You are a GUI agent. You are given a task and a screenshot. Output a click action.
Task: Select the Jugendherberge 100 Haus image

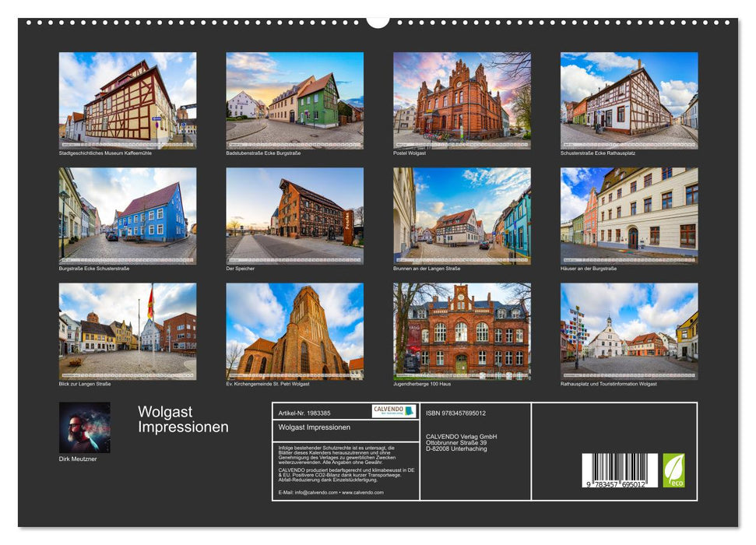pyautogui.click(x=463, y=331)
